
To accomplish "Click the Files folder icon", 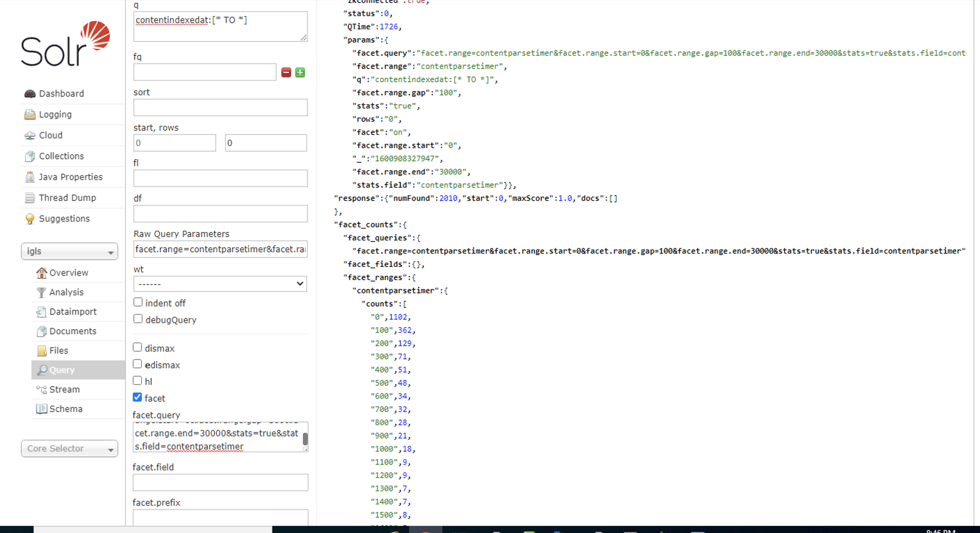I will tap(42, 351).
